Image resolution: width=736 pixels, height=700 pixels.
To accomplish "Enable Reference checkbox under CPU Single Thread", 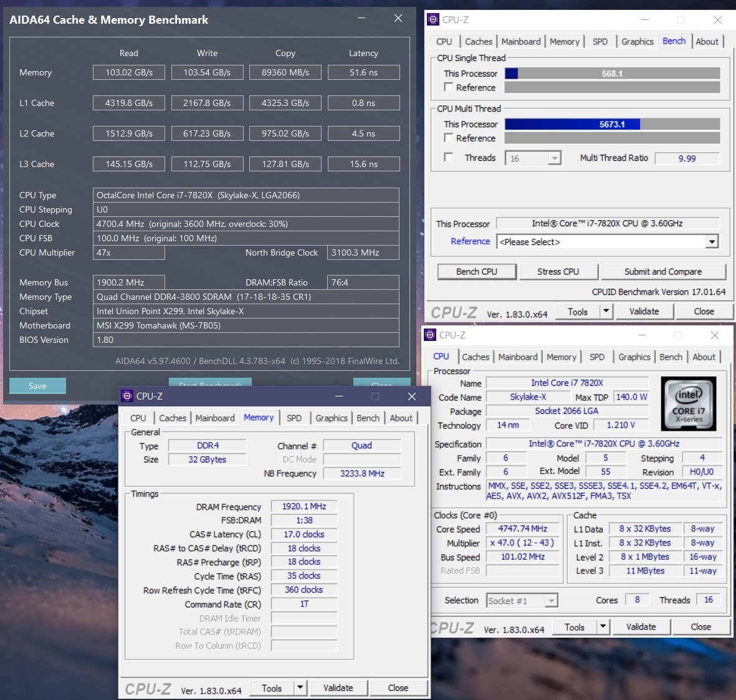I will pos(449,87).
